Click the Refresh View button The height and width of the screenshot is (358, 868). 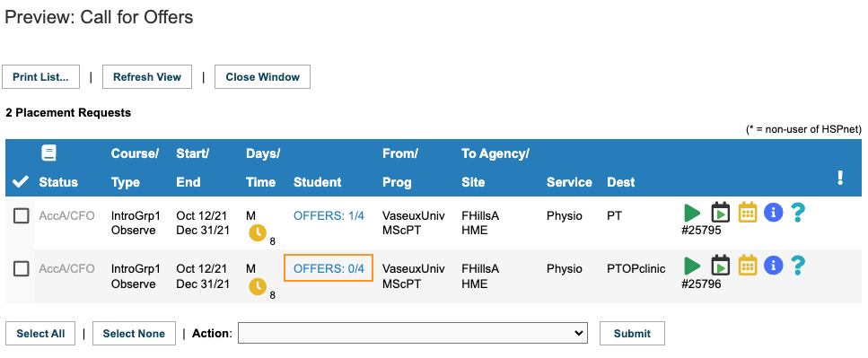coord(147,77)
